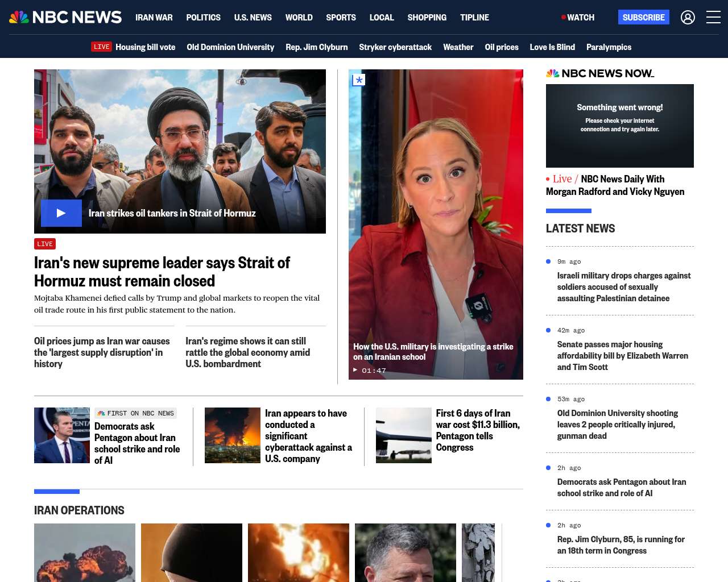Open the Iran War menu item
The width and height of the screenshot is (728, 582).
pyautogui.click(x=154, y=18)
